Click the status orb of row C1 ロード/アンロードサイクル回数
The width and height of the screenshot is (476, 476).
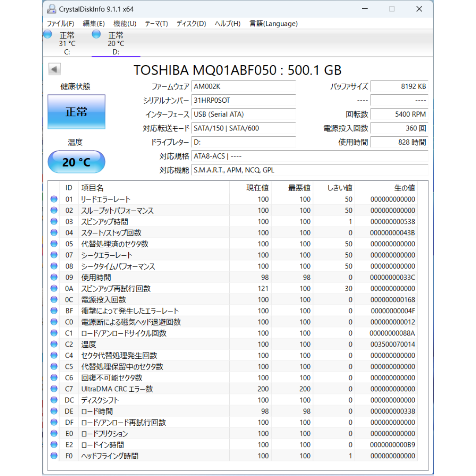54,333
